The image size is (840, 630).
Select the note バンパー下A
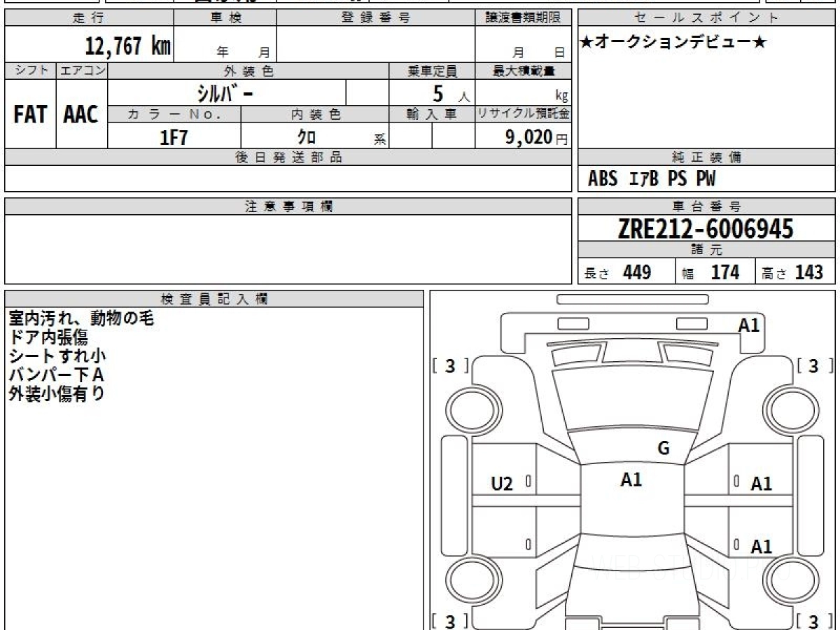coord(56,375)
